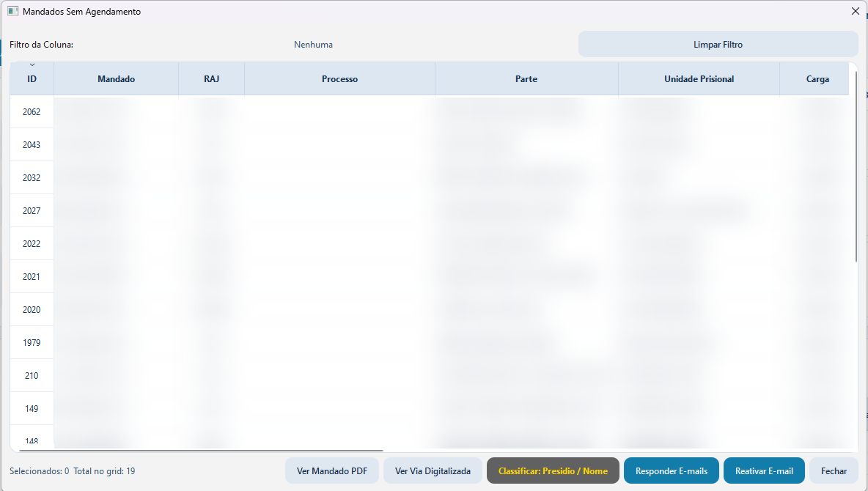
Task: Click Reativar E-mail button
Action: pyautogui.click(x=764, y=471)
